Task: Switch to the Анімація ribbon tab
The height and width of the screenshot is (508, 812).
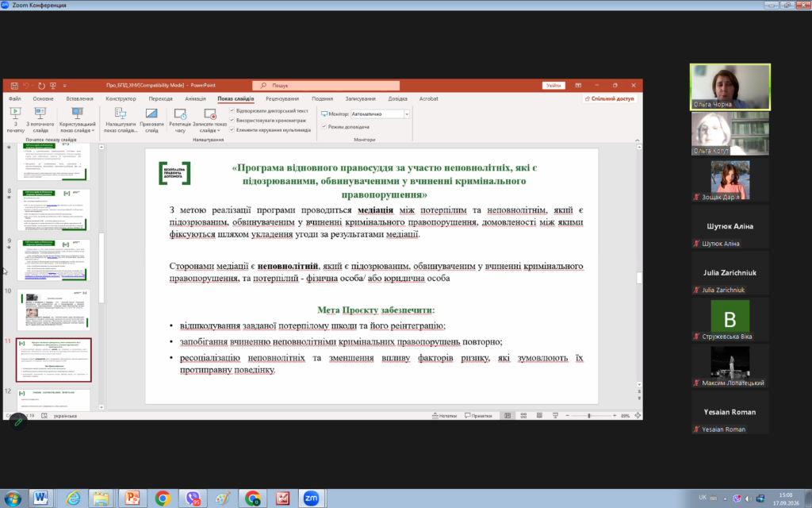Action: (195, 98)
